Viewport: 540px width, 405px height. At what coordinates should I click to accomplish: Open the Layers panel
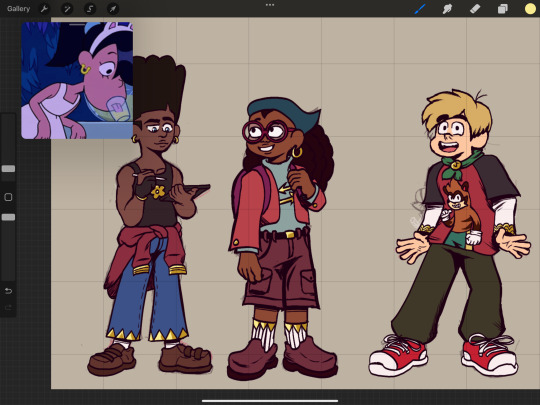pos(502,9)
